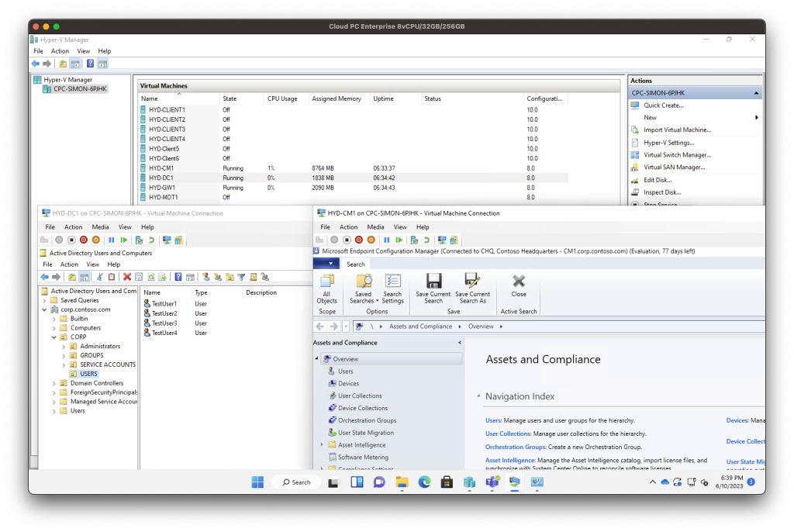Open the Saved Searches dropdown
The width and height of the screenshot is (794, 532).
363,288
